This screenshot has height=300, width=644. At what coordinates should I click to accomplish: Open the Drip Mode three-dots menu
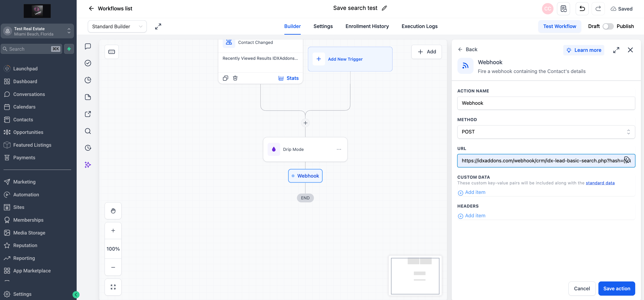click(x=339, y=149)
